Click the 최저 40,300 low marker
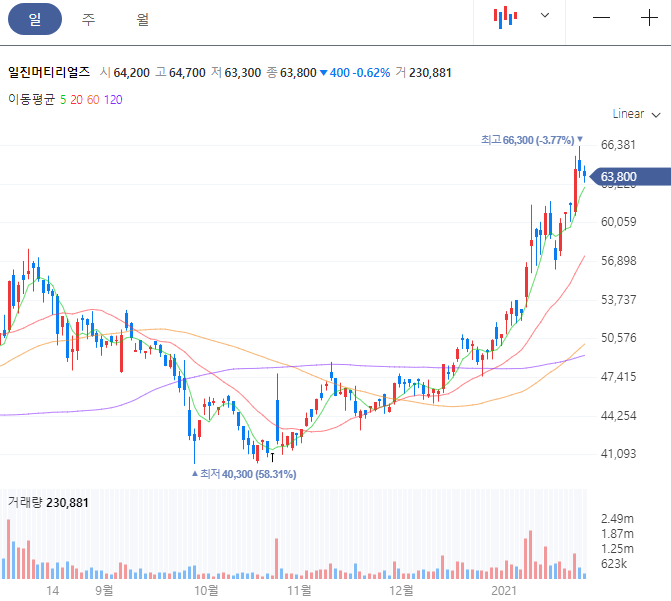 coord(244,474)
